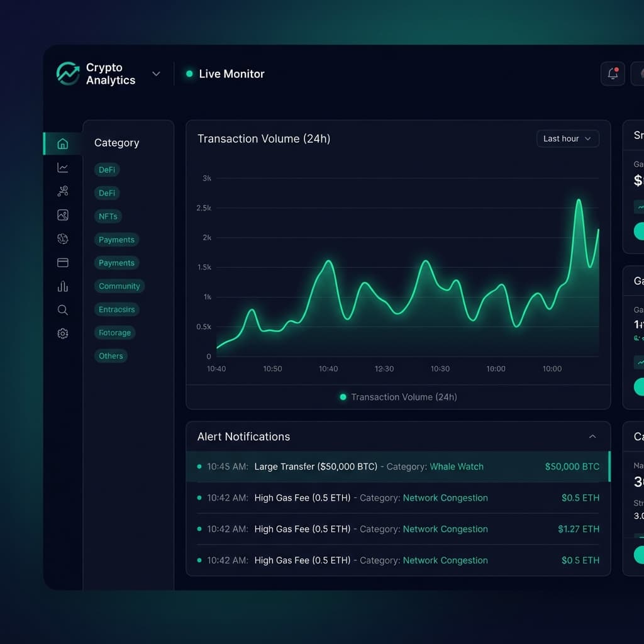Open the Last hour dropdown
The height and width of the screenshot is (644, 644).
pyautogui.click(x=567, y=138)
